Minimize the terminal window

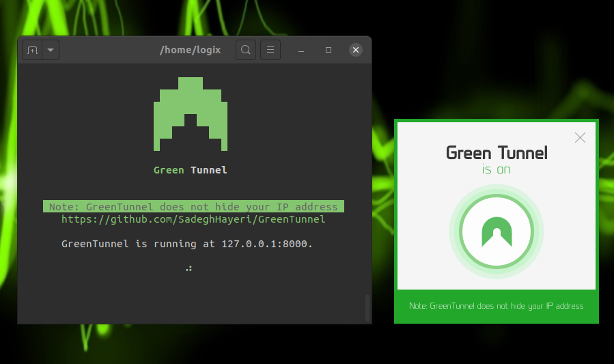click(302, 50)
